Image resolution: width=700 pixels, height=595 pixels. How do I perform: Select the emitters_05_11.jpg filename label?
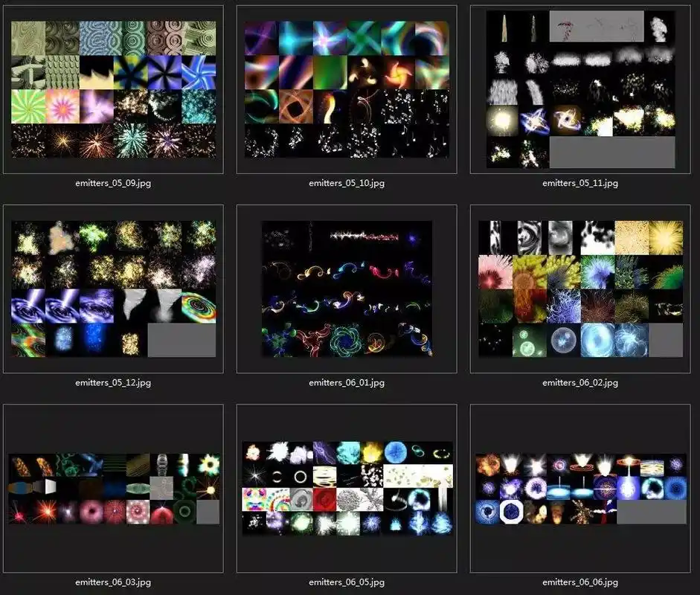coord(581,182)
